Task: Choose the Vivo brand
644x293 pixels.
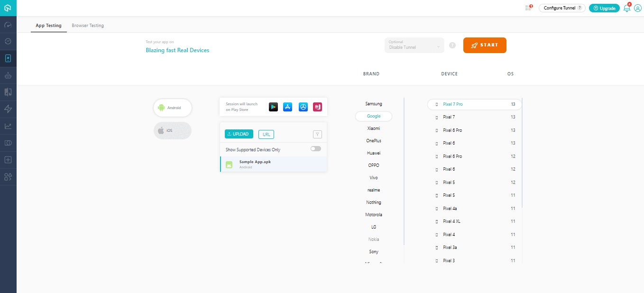Action: 374,178
